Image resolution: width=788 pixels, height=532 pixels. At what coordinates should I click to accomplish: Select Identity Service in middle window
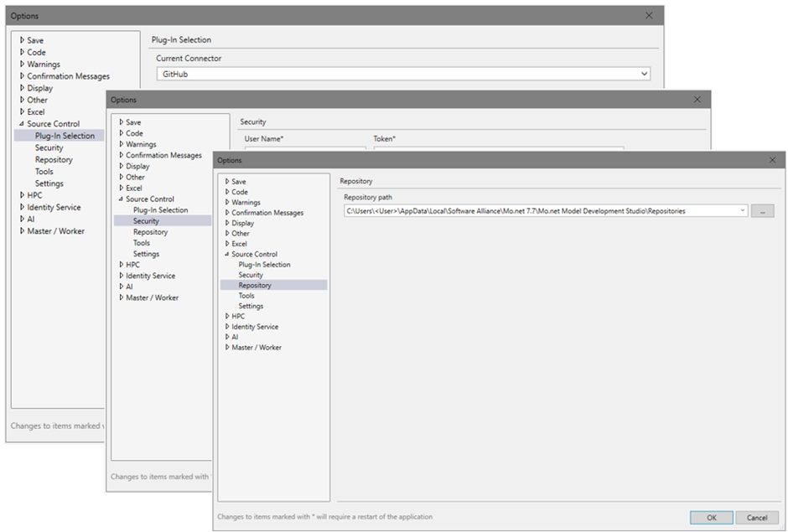(150, 276)
